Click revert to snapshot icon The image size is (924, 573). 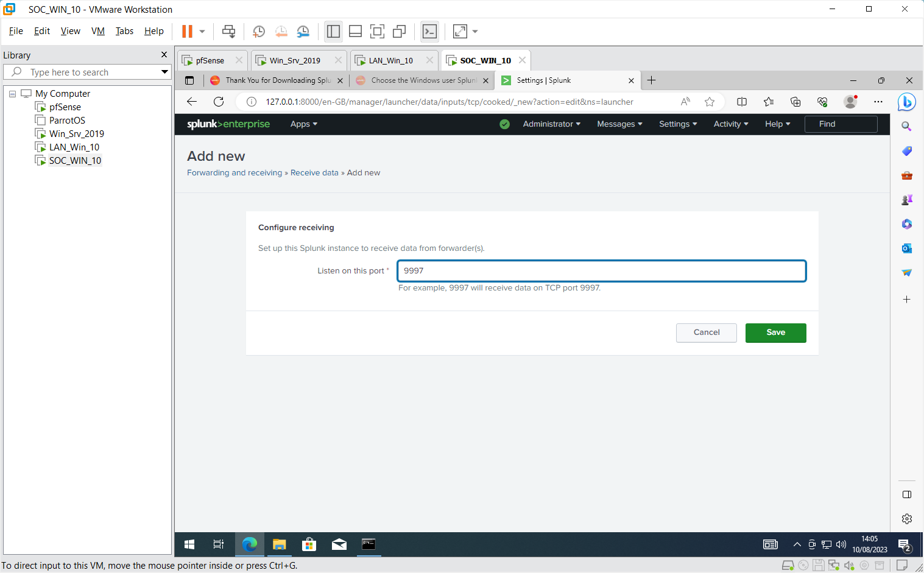click(281, 31)
